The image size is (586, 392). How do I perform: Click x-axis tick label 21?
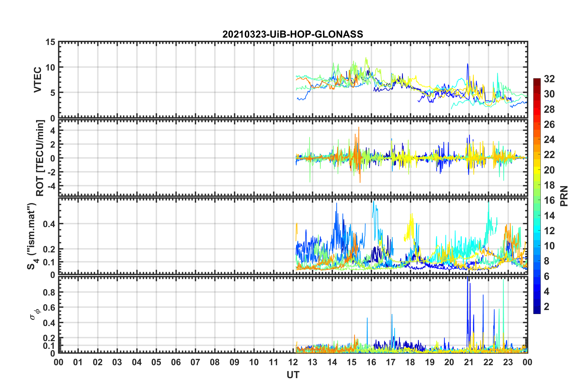[469, 362]
